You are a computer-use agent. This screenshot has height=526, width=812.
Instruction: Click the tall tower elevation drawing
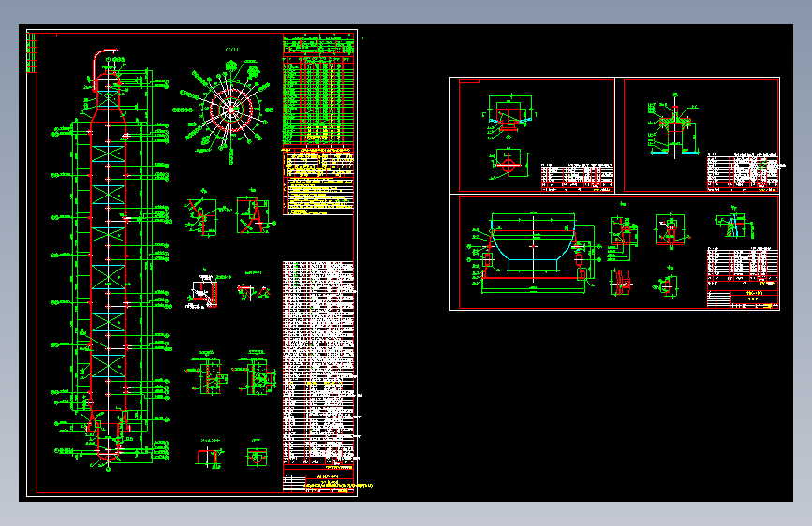[x=110, y=259]
